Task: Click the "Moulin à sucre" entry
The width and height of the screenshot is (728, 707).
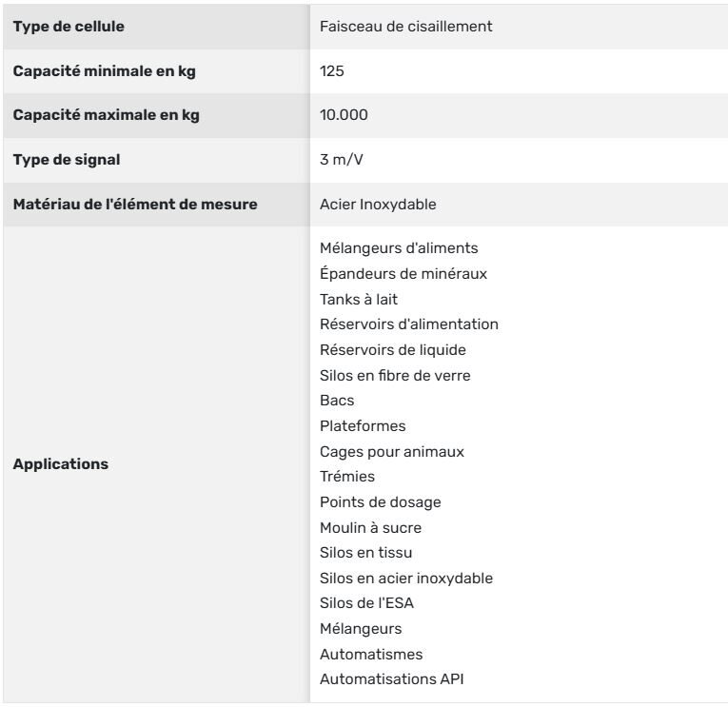Action: [x=370, y=527]
